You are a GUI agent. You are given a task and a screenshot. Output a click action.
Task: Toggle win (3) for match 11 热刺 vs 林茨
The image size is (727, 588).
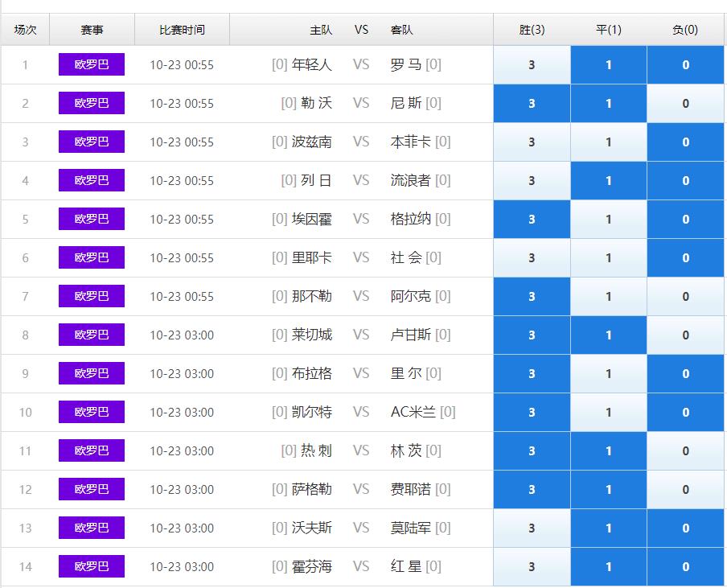[532, 450]
